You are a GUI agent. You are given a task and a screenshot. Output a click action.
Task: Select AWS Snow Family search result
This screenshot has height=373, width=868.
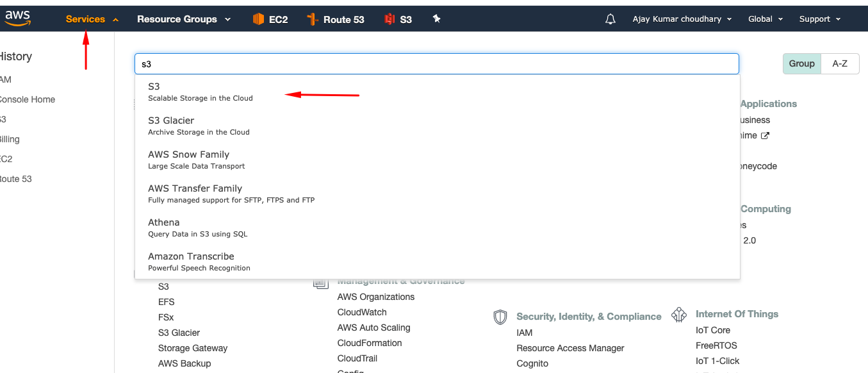[x=438, y=160]
